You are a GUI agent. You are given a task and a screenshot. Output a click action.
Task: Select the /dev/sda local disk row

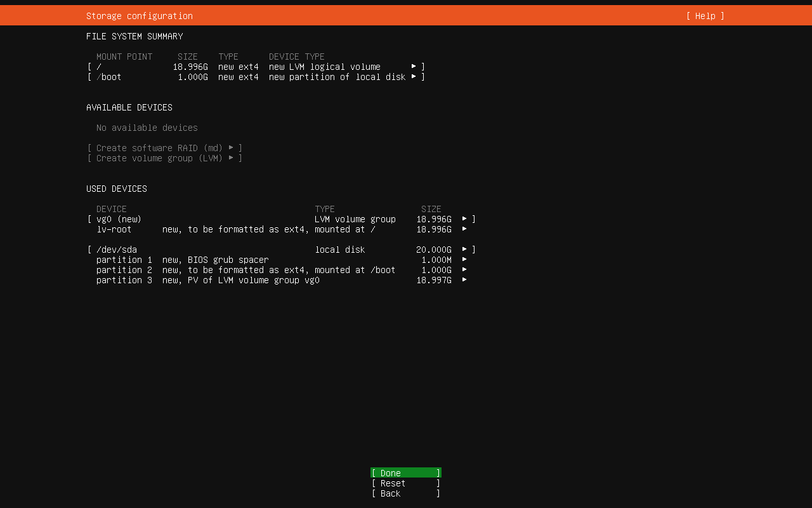[x=254, y=250]
